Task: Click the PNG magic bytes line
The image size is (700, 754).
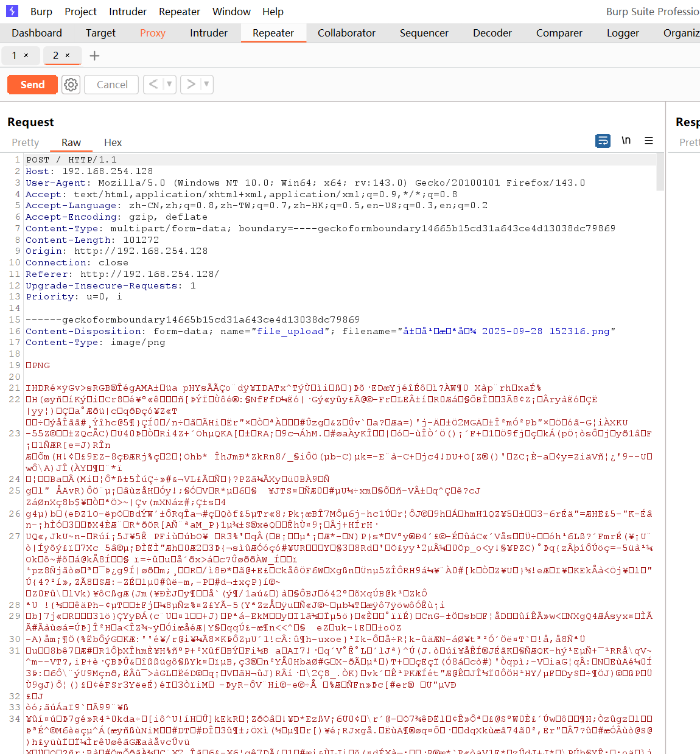Action: pyautogui.click(x=38, y=365)
